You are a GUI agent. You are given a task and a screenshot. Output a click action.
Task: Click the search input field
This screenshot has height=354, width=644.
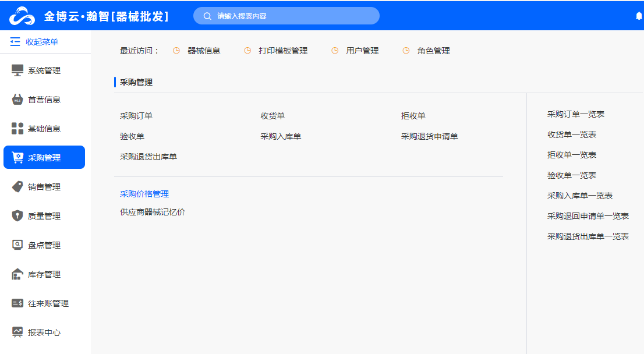291,16
